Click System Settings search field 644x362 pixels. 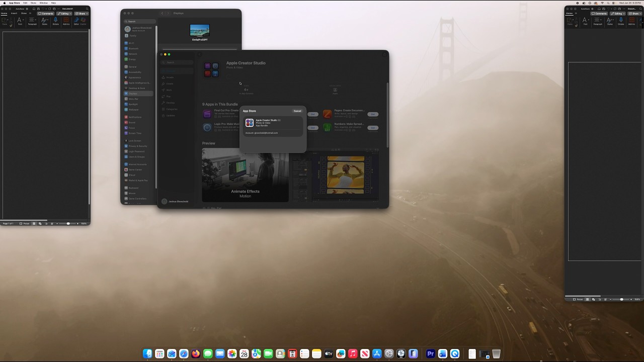(139, 22)
